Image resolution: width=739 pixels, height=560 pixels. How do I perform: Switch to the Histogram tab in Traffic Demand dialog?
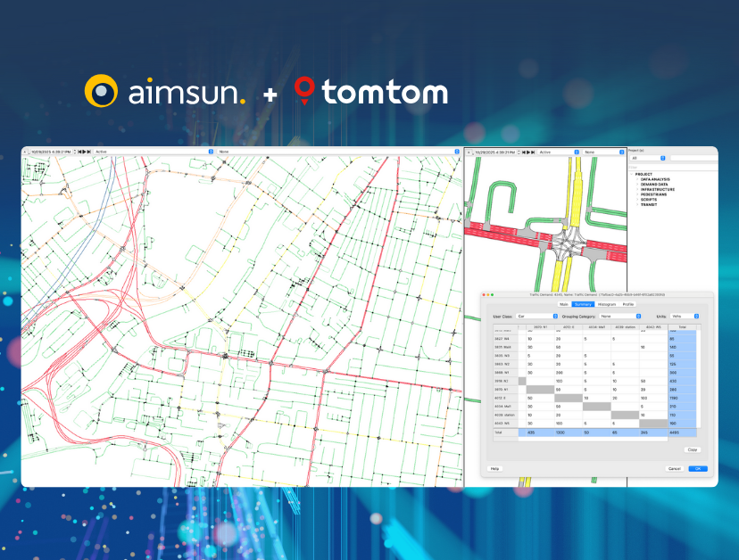(607, 304)
